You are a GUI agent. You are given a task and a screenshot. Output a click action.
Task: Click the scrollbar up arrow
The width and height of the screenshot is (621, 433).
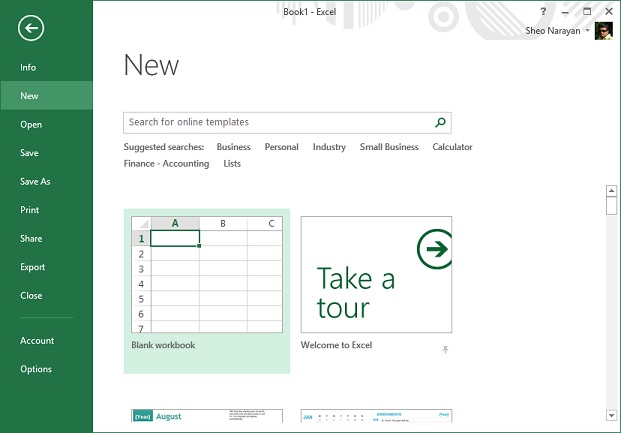click(611, 191)
